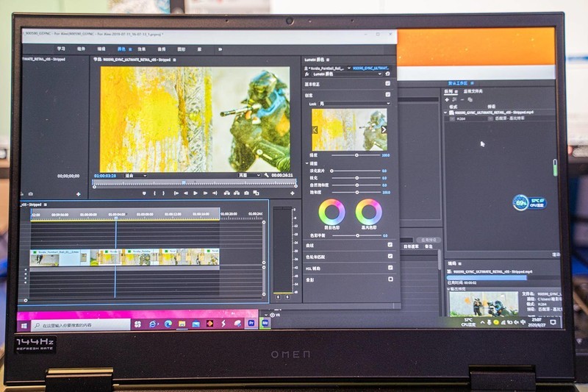Add a marker in the program monitor

click(144, 193)
